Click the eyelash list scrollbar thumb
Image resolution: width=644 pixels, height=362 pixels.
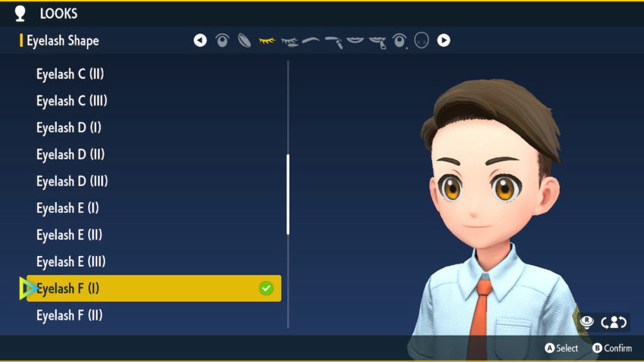[x=288, y=194]
